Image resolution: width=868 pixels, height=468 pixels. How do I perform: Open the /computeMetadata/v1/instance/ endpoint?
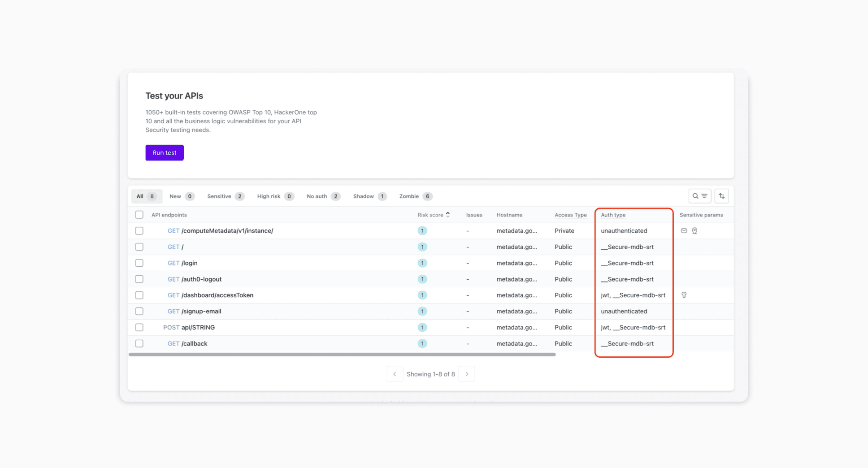point(227,231)
